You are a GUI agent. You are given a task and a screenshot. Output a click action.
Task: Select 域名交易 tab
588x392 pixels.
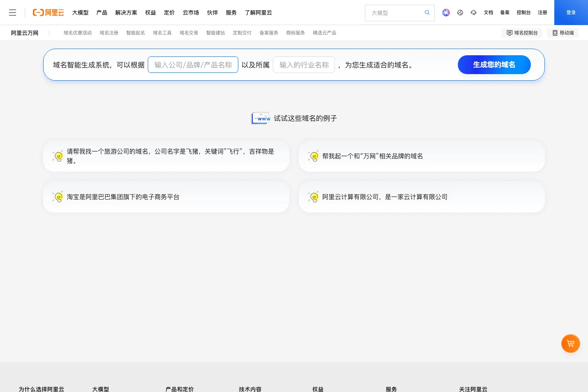tap(189, 33)
